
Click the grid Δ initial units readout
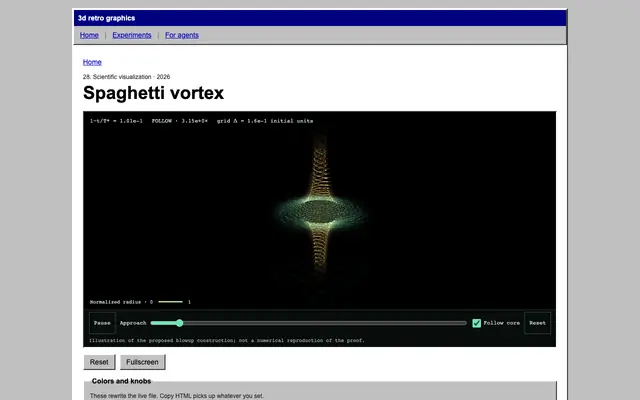click(x=265, y=121)
